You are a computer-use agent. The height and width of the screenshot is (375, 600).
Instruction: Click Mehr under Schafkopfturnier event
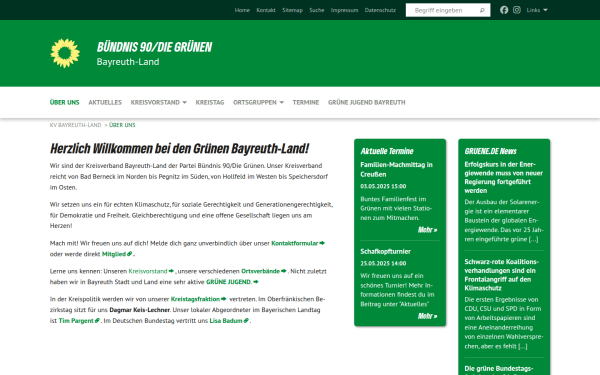coord(427,316)
